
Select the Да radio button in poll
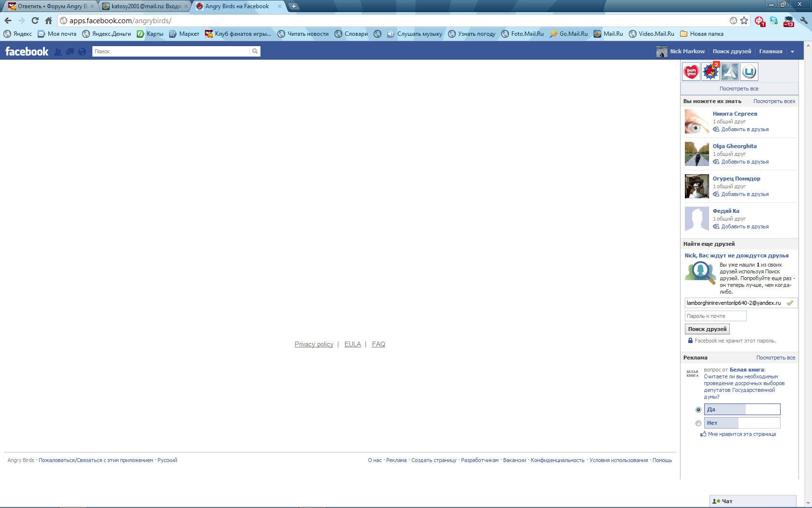698,410
